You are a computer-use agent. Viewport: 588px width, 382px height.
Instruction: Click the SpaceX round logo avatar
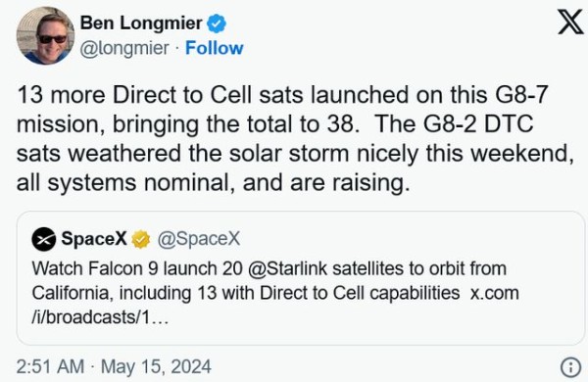click(44, 239)
